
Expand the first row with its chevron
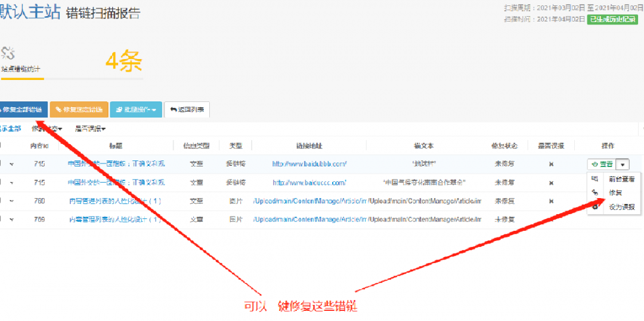pos(11,164)
